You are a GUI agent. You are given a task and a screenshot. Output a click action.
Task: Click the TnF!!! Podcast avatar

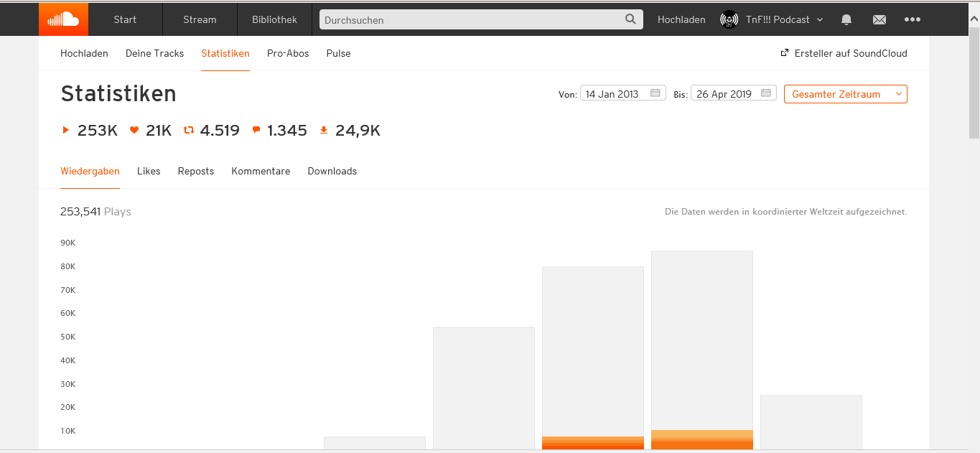click(x=729, y=19)
